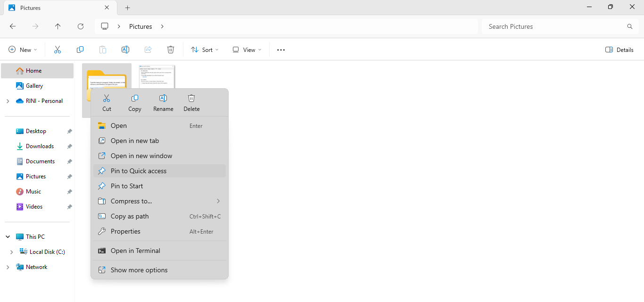
Task: Click the Cut icon in context menu
Action: (x=107, y=102)
